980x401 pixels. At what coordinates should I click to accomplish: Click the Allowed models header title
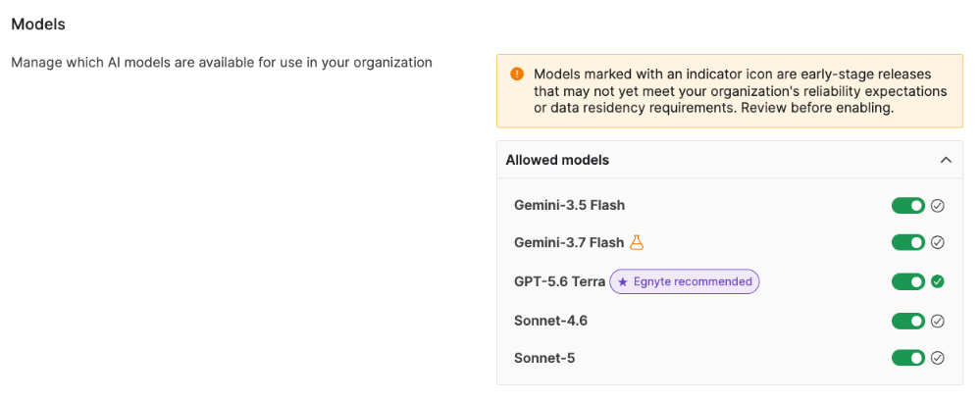click(557, 160)
